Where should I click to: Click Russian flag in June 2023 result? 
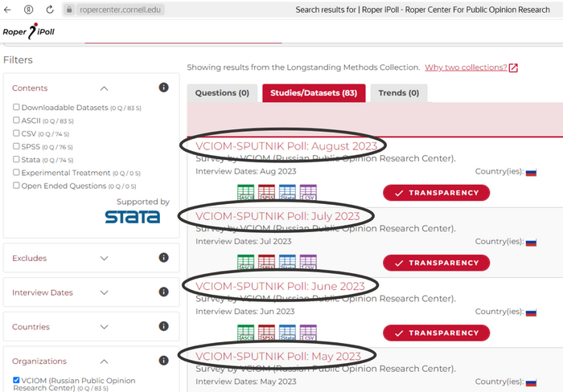click(x=531, y=312)
